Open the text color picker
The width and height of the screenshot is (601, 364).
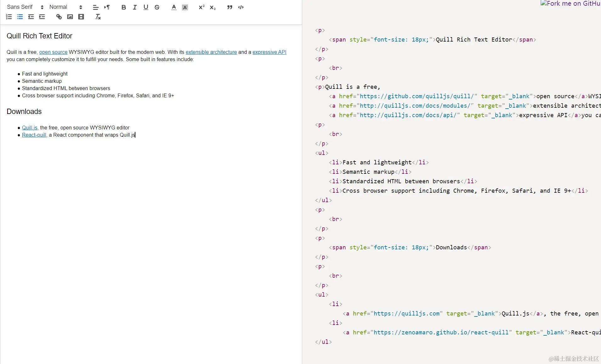pos(174,7)
